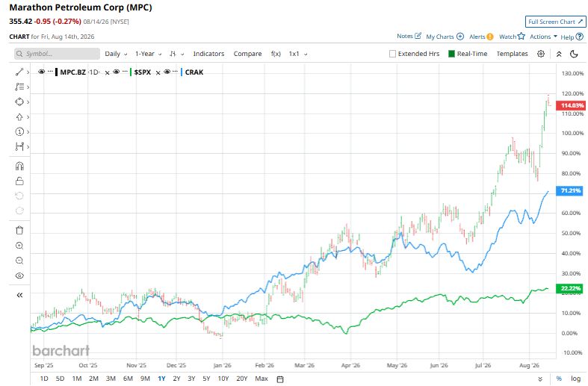The width and height of the screenshot is (588, 386).
Task: Open chart settings gear
Action: click(541, 54)
